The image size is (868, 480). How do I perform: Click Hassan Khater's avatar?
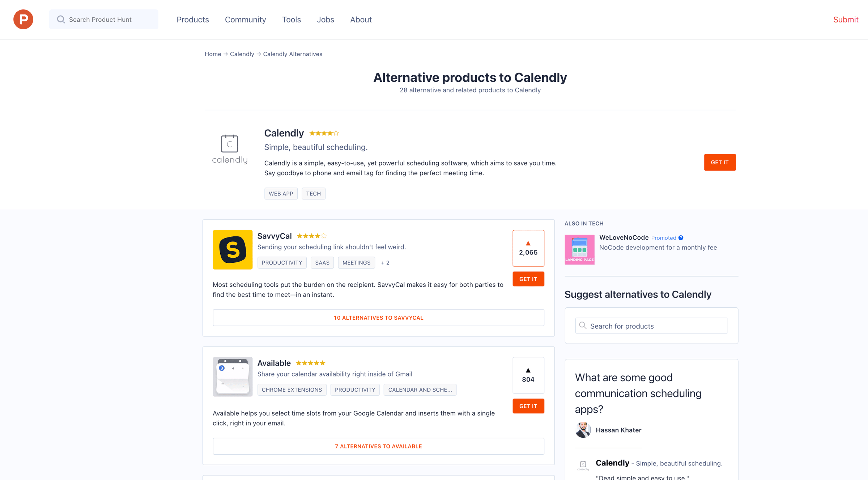pyautogui.click(x=583, y=430)
